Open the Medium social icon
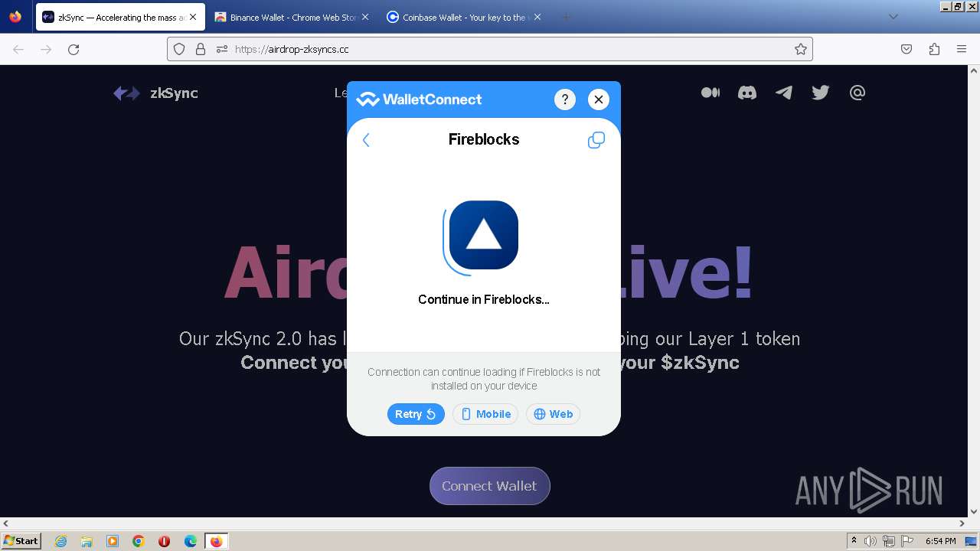This screenshot has height=551, width=980. coord(710,93)
